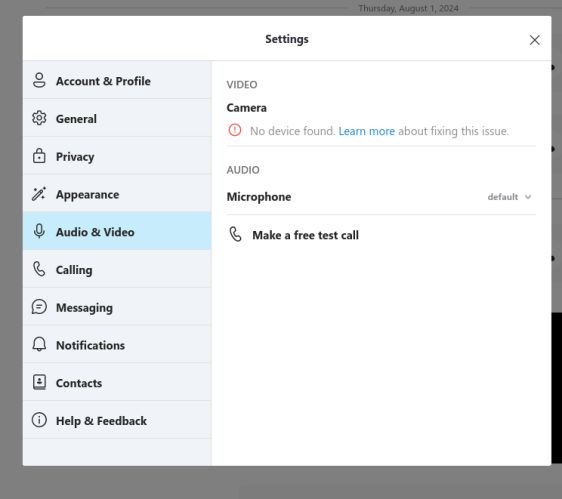The image size is (562, 499).
Task: Select the Notifications settings tab
Action: pyautogui.click(x=117, y=345)
